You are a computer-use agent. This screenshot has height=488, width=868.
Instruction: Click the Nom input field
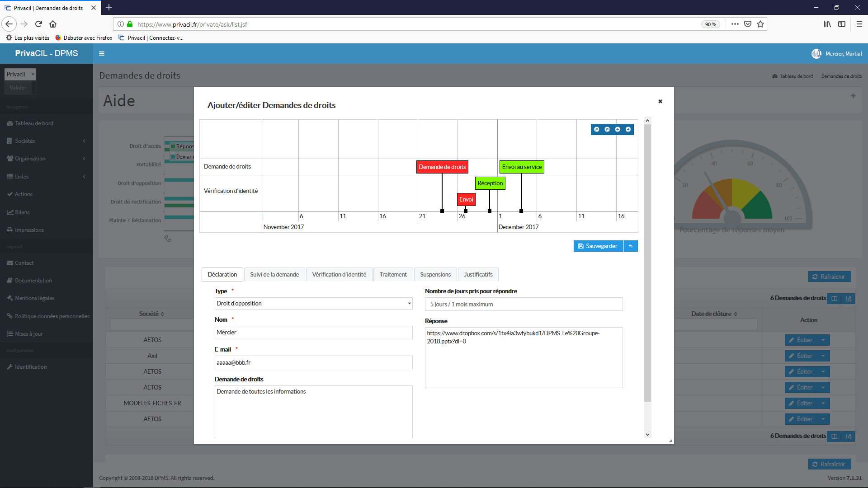click(x=313, y=332)
